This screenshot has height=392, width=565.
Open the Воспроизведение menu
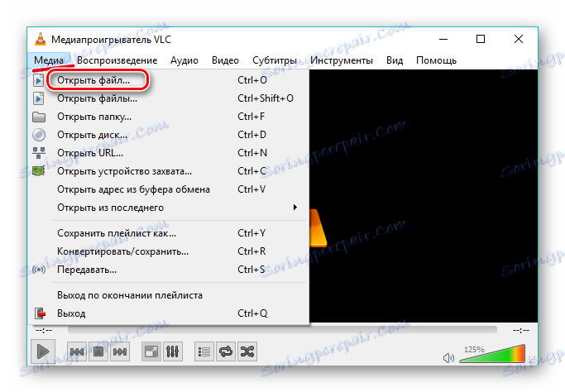point(117,60)
